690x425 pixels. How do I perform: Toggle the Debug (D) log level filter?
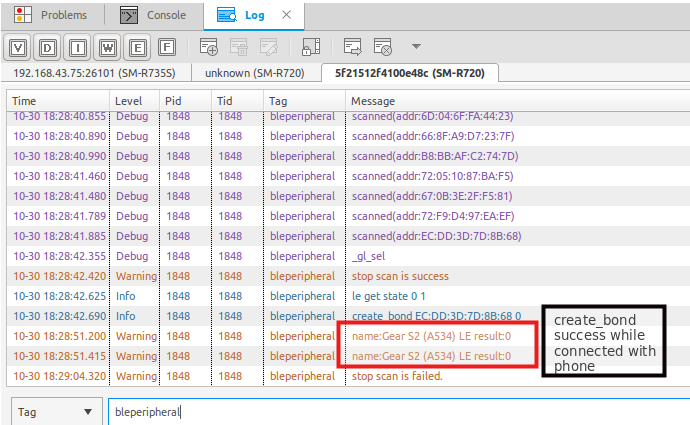pos(48,47)
